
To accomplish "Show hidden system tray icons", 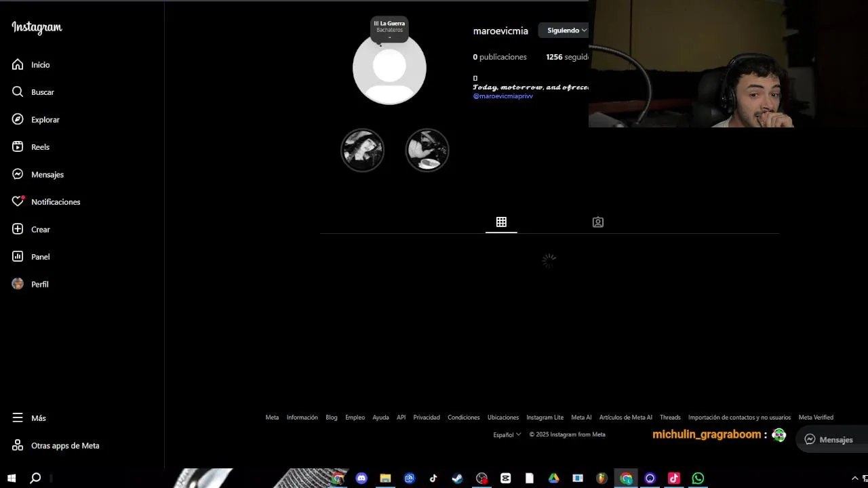I will tap(854, 479).
